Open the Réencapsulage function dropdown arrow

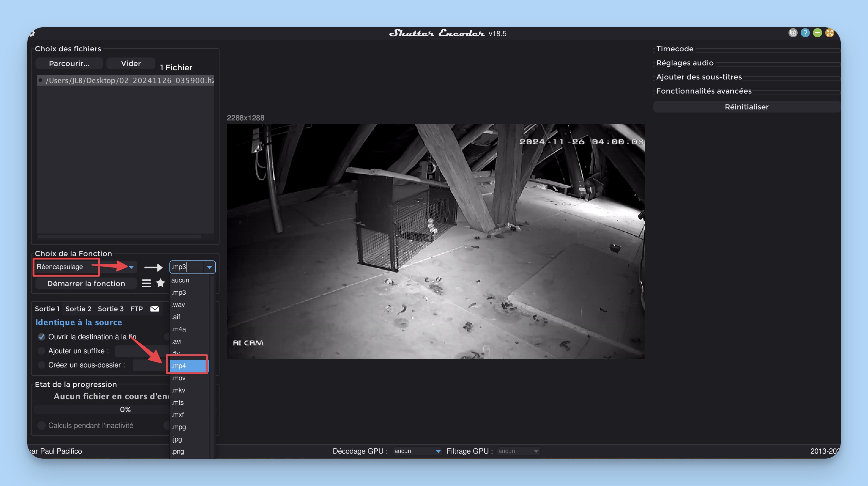tap(132, 267)
